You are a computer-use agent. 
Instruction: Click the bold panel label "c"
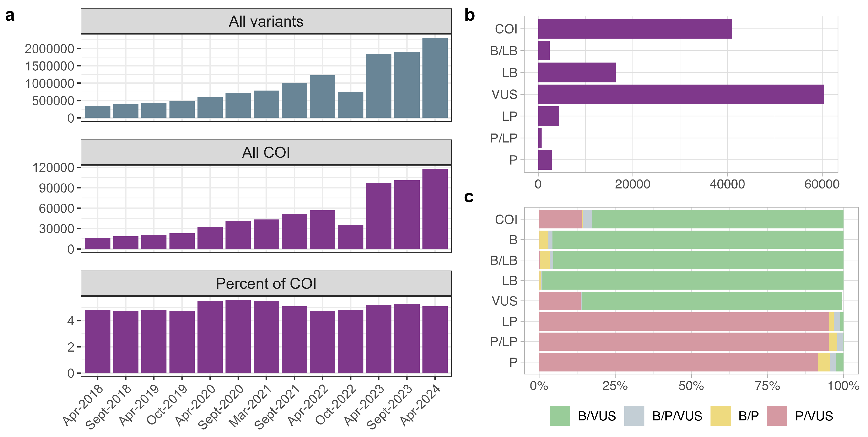point(469,197)
